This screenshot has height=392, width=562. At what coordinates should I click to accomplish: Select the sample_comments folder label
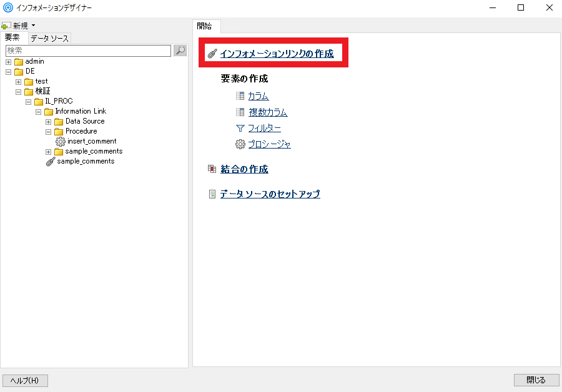(x=94, y=151)
